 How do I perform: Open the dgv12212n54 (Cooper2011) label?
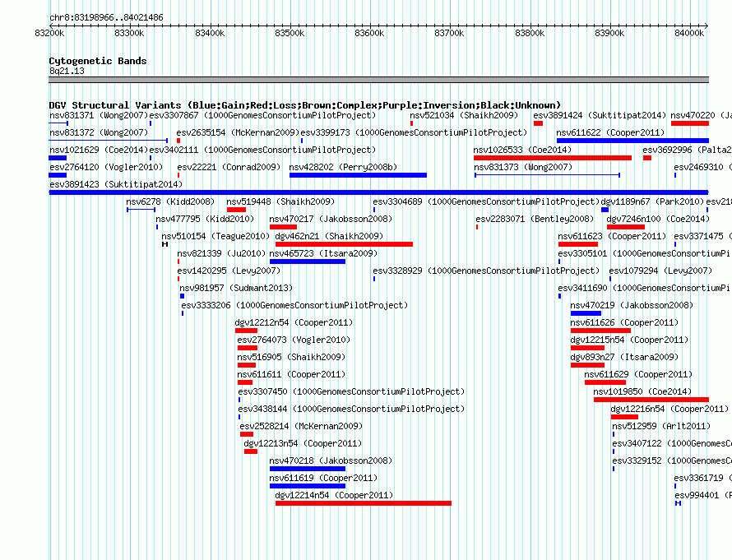point(294,322)
